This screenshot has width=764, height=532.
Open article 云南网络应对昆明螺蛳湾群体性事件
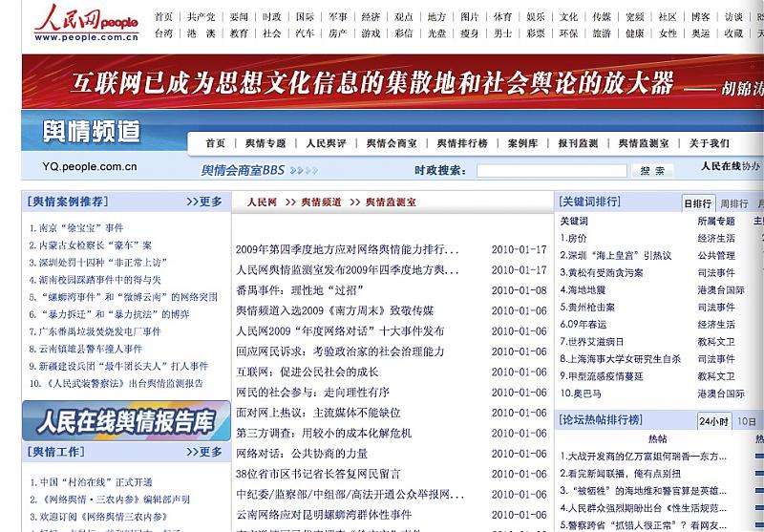(x=324, y=515)
